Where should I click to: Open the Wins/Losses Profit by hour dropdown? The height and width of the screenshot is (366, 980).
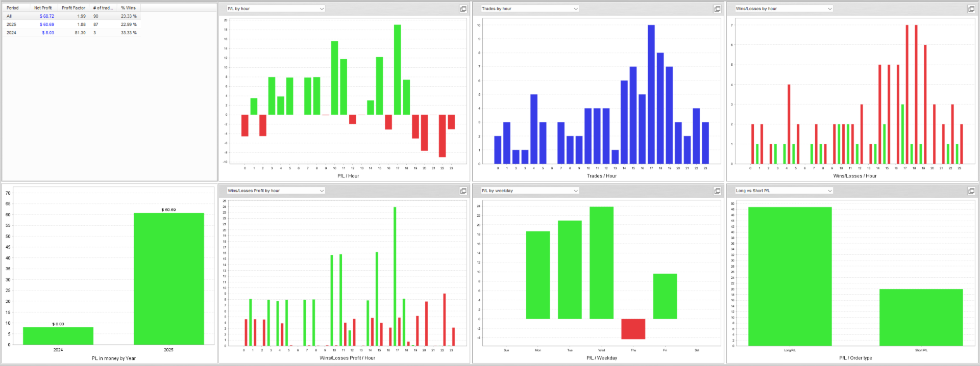click(276, 191)
